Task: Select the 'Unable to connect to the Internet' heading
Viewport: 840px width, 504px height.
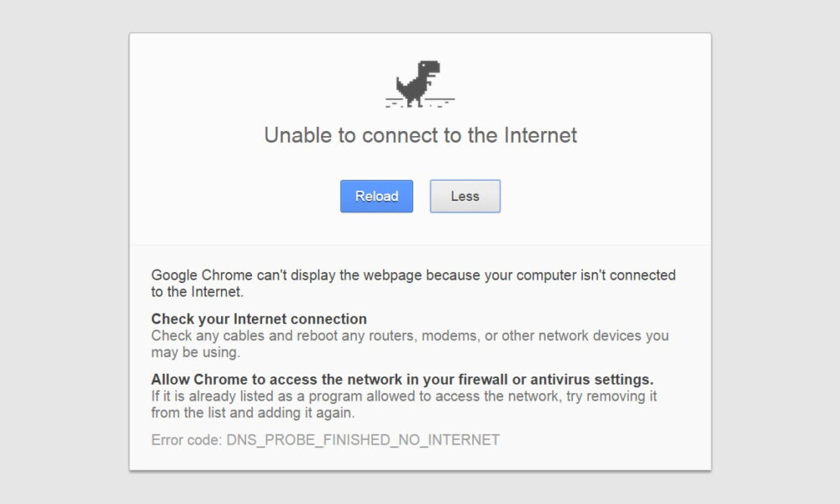Action: click(x=420, y=134)
